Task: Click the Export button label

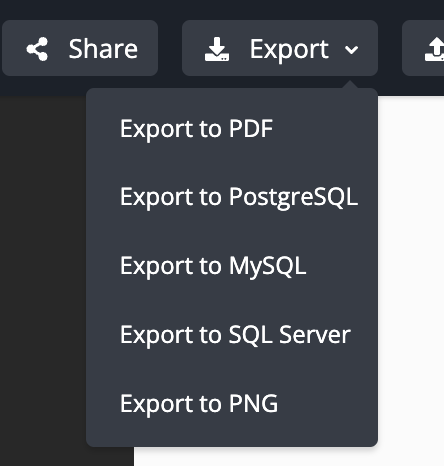Action: (289, 49)
